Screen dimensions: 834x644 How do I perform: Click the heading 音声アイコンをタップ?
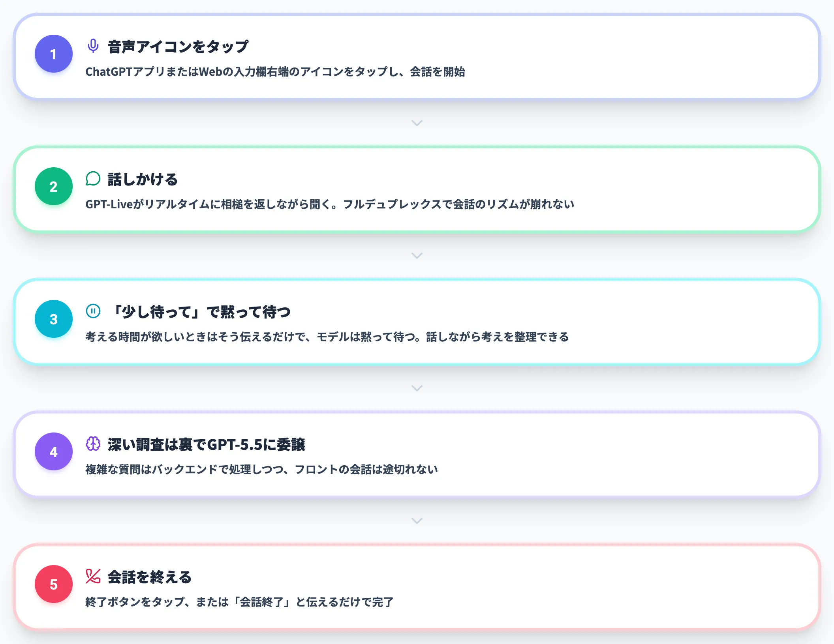tap(178, 47)
